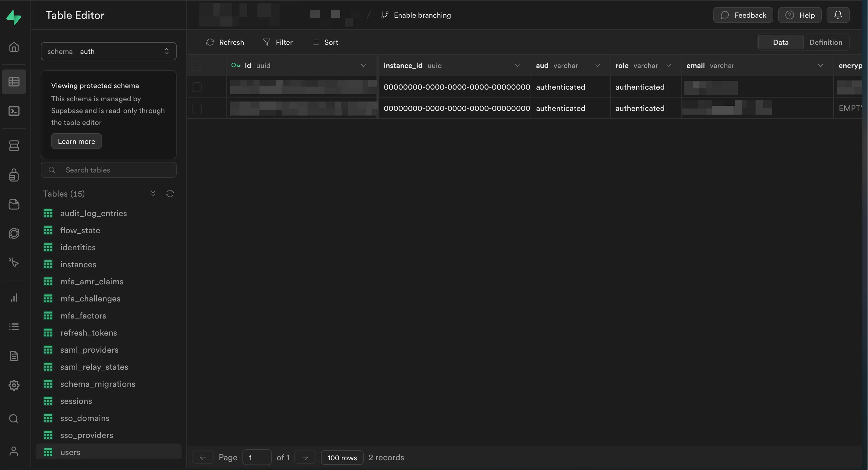
Task: Click the notifications bell icon
Action: pyautogui.click(x=838, y=15)
